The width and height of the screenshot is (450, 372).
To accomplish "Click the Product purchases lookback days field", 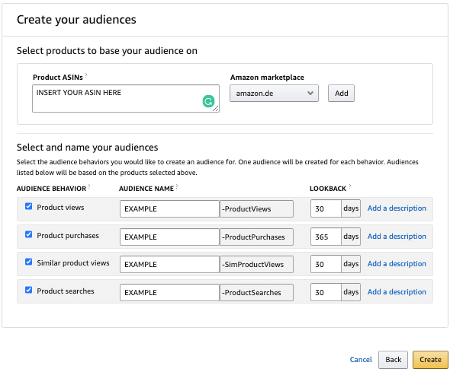I will click(x=326, y=237).
